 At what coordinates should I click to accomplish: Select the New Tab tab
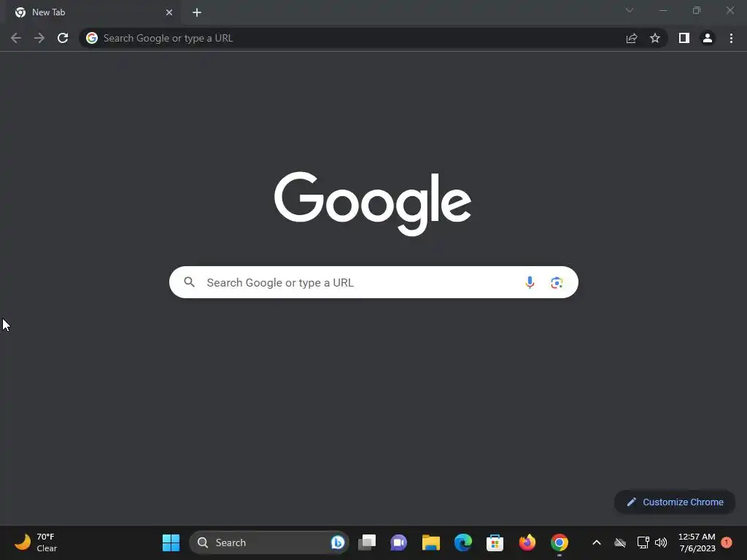click(x=94, y=12)
